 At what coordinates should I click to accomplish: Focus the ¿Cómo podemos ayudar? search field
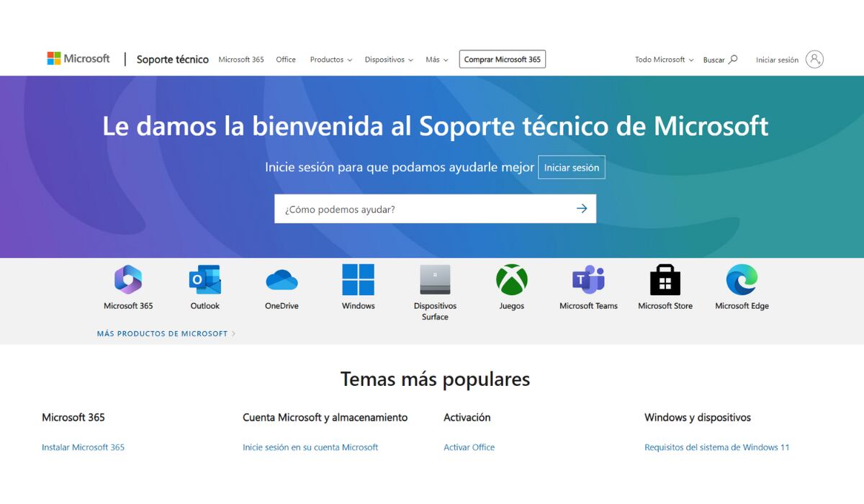coord(421,209)
